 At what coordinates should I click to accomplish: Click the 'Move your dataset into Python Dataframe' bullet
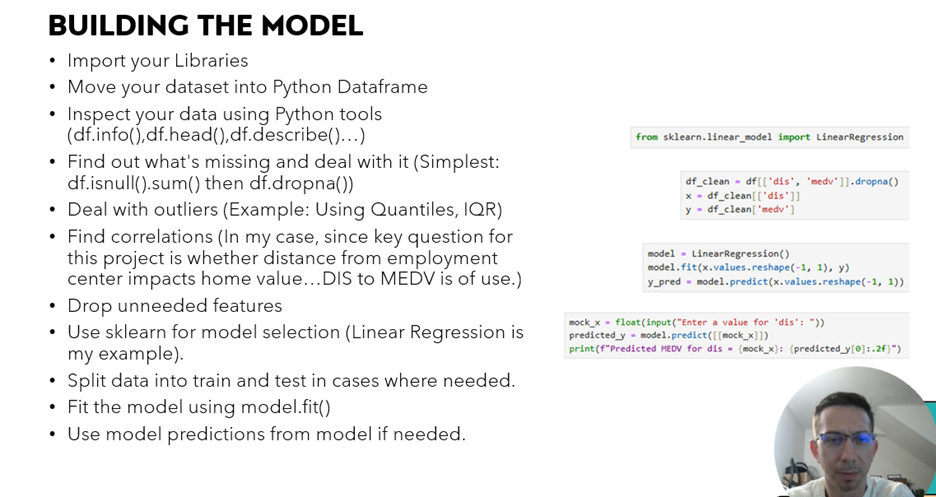(247, 87)
